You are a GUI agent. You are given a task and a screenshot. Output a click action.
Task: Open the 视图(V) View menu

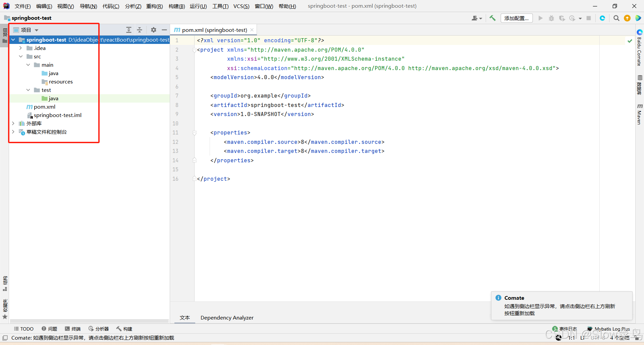(65, 6)
